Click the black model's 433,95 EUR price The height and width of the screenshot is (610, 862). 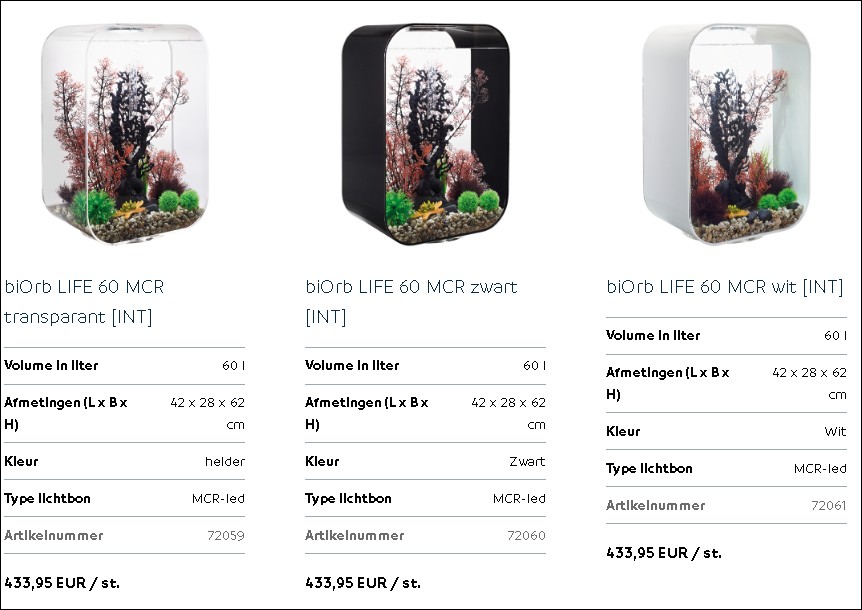[x=363, y=583]
